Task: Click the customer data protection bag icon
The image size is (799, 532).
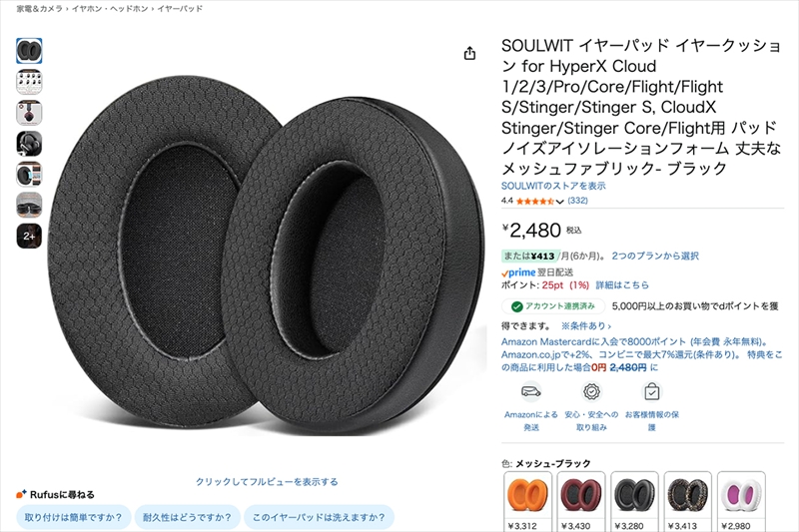Action: coord(652,391)
